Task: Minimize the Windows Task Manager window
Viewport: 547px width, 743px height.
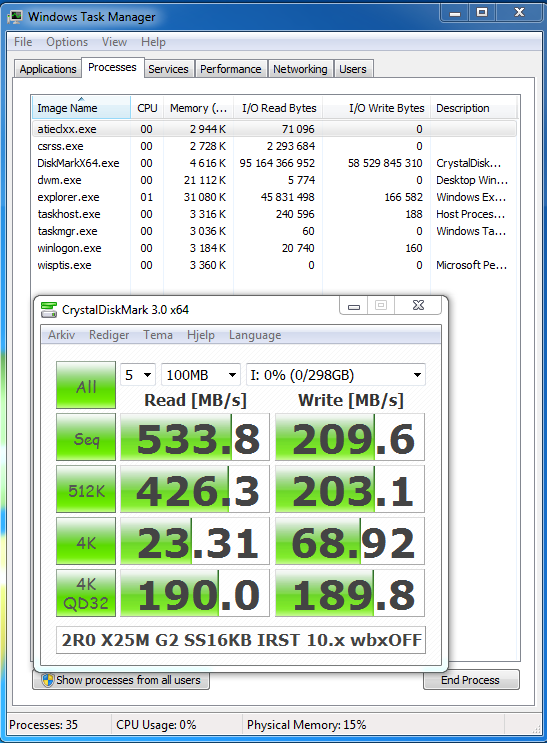Action: pyautogui.click(x=455, y=13)
